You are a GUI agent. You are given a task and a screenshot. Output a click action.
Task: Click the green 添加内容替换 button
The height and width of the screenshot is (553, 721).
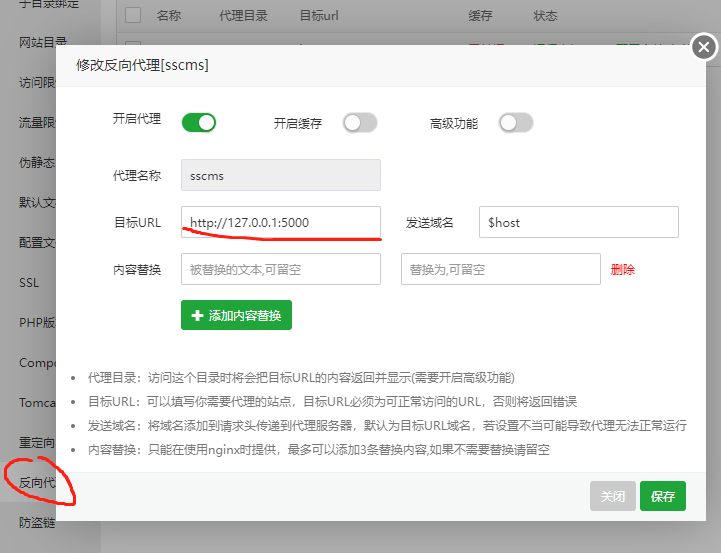coord(236,315)
